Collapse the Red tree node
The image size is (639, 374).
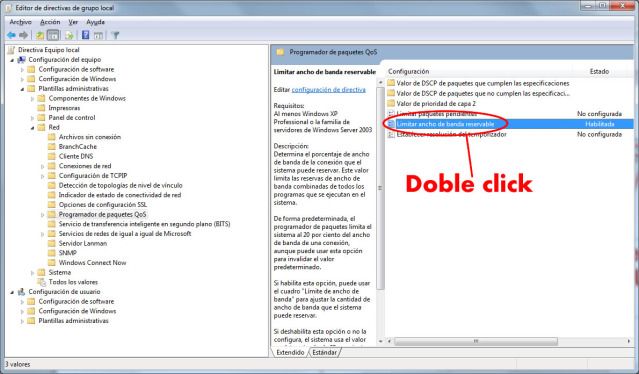click(32, 128)
